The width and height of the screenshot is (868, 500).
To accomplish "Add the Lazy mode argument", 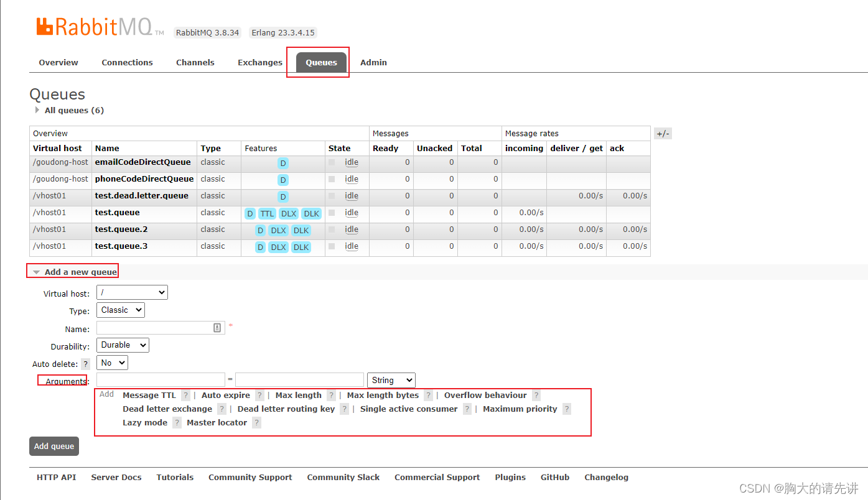I will click(145, 423).
